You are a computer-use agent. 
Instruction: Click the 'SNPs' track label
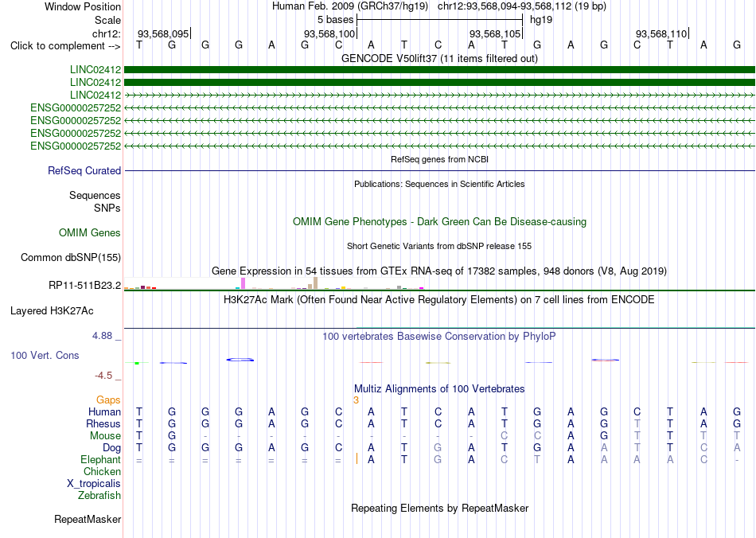pyautogui.click(x=107, y=208)
